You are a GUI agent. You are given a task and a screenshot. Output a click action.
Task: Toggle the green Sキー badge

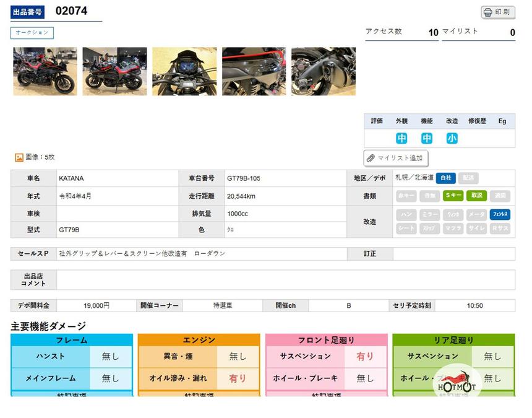[x=453, y=196]
